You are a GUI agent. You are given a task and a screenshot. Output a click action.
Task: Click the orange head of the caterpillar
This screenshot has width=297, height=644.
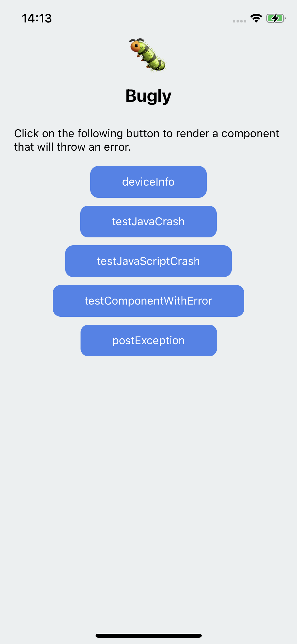(x=136, y=46)
